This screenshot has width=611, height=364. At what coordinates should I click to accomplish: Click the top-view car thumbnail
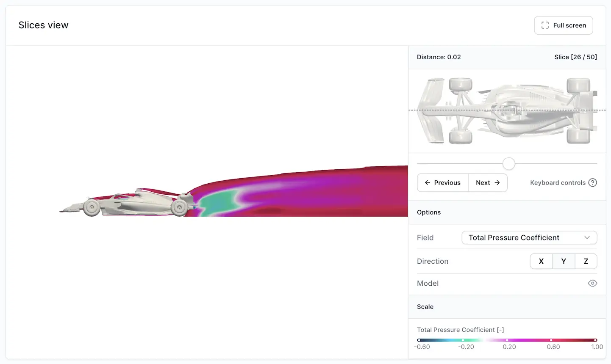507,111
